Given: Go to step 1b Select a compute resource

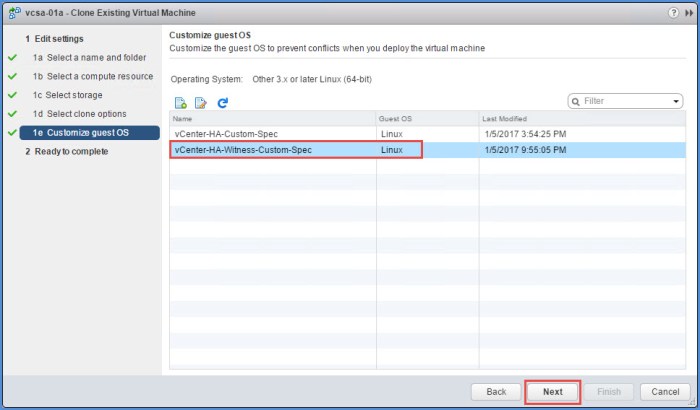Looking at the screenshot, I should 93,76.
